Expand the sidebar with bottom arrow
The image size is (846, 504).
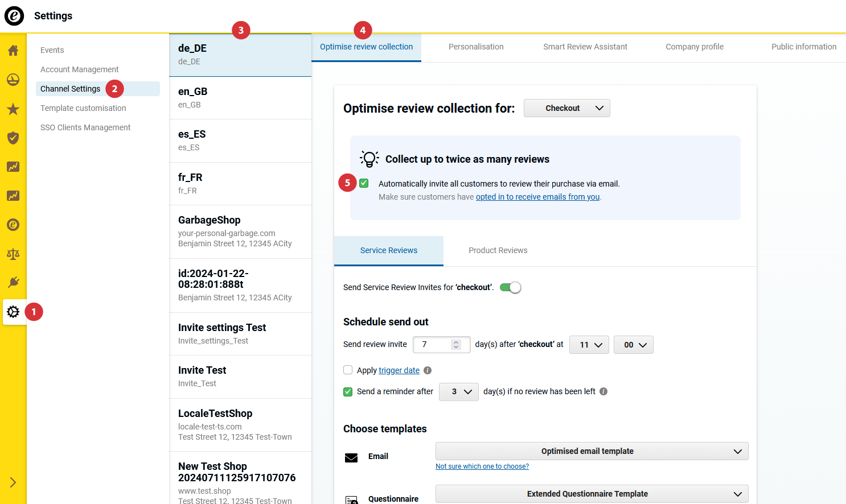[x=13, y=482]
